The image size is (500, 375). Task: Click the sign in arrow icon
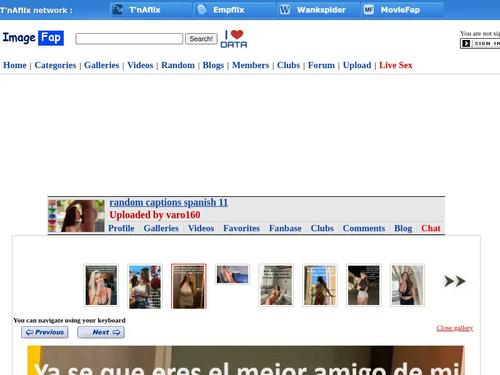point(466,43)
